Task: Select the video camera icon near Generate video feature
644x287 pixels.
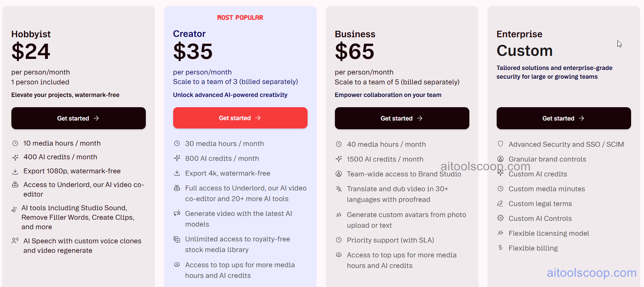Action: [x=177, y=213]
